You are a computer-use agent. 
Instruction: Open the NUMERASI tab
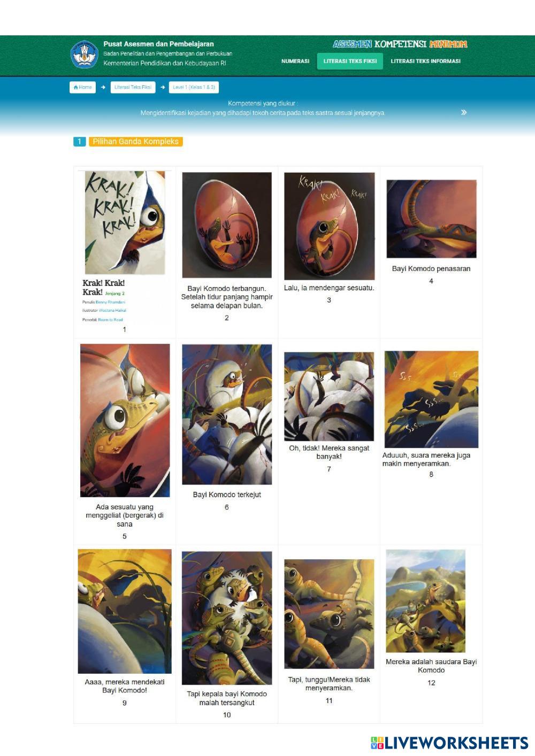coord(295,61)
